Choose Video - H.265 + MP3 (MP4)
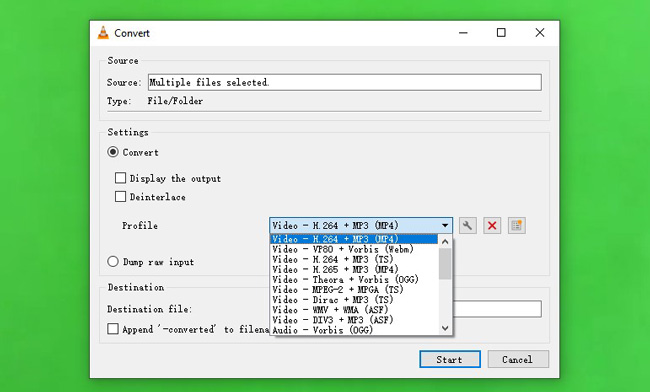650x392 pixels. click(354, 269)
